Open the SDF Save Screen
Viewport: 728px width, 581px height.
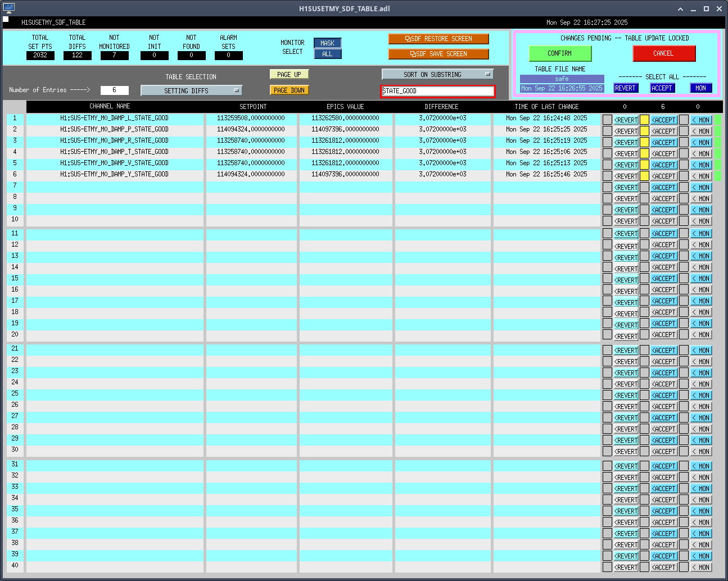click(x=438, y=54)
